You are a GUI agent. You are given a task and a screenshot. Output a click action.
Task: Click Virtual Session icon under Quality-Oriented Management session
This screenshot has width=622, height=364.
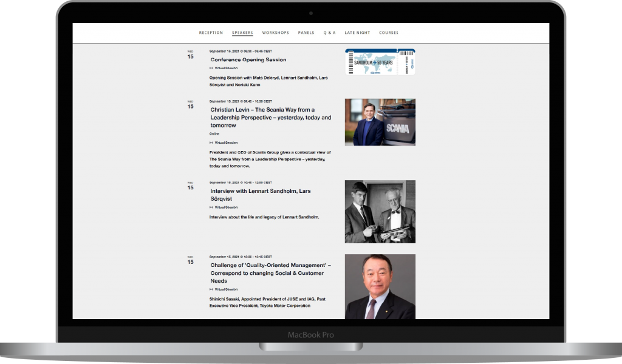point(211,289)
